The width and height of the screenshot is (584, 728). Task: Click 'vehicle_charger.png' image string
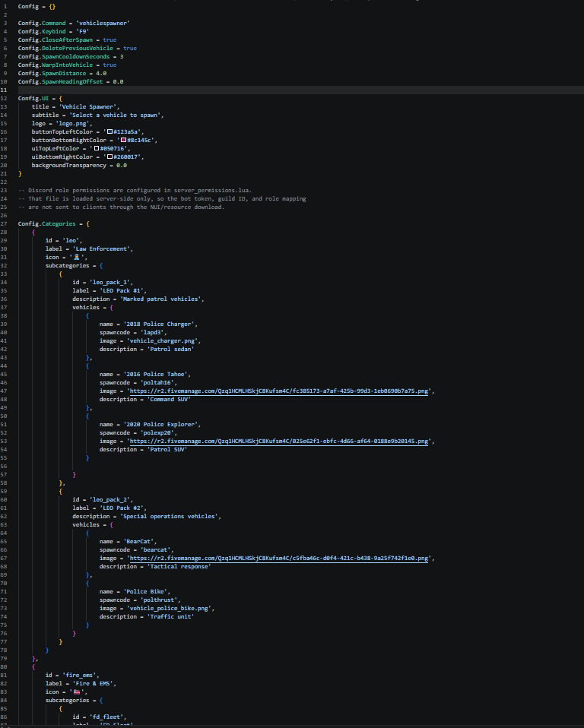162,340
